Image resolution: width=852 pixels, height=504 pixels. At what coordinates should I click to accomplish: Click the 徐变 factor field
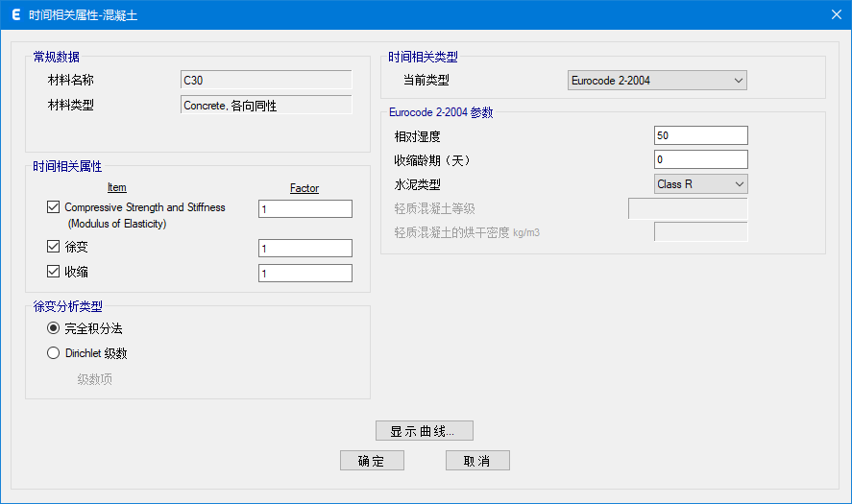pyautogui.click(x=304, y=249)
